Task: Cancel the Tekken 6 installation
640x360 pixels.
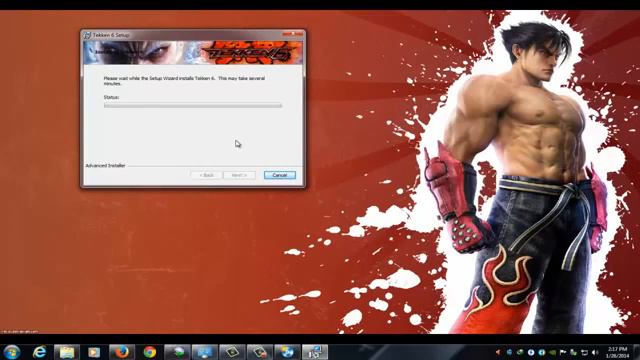Action: (280, 175)
